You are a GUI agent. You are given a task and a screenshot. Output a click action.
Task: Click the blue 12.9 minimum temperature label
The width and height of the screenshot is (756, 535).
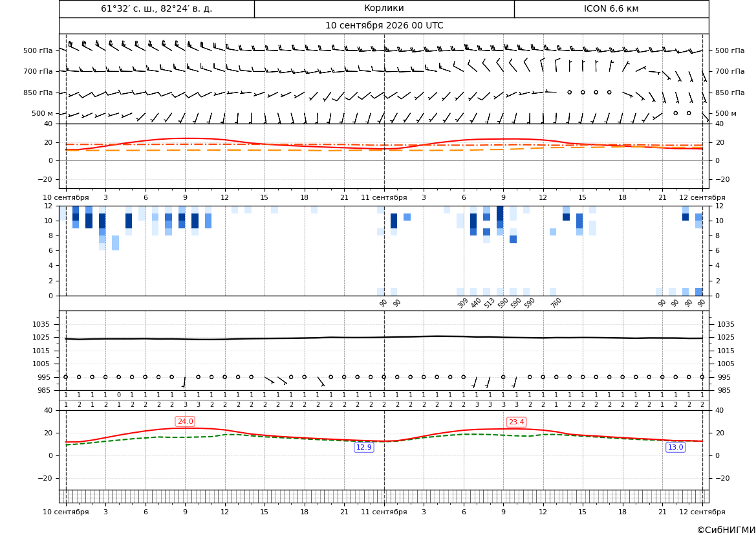363,447
